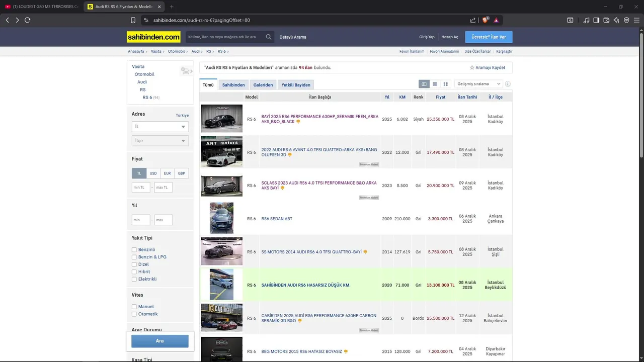
Task: Click the Giriş Yap link
Action: coord(427,37)
